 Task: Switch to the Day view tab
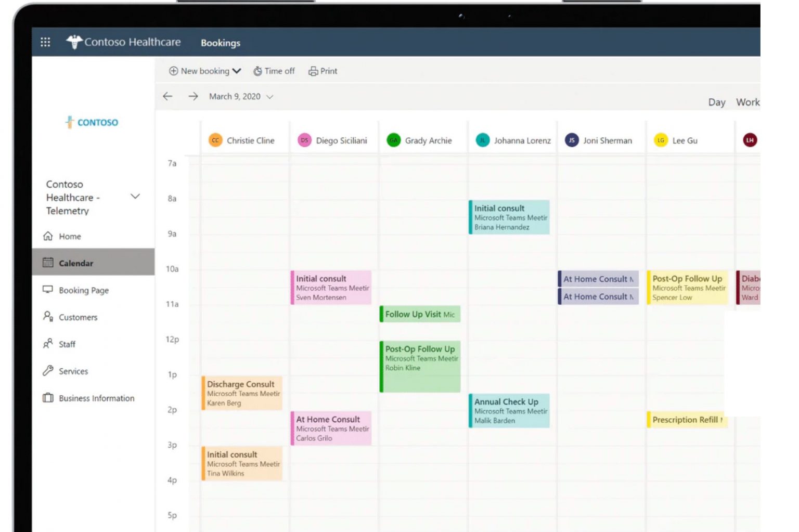tap(716, 102)
